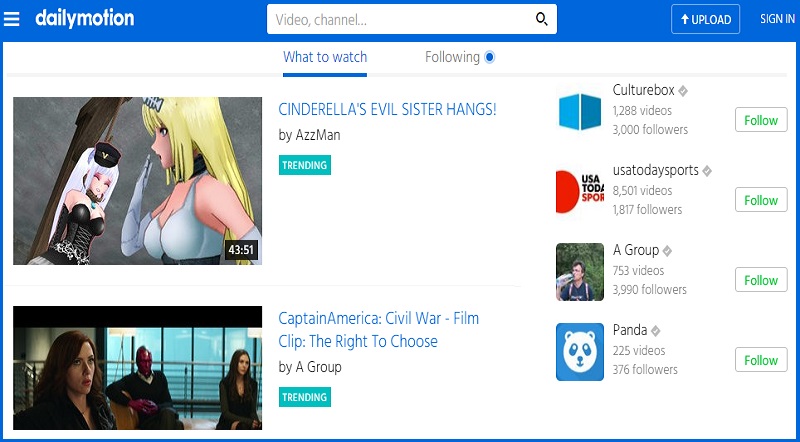Open Panda channel name
Viewport: 800px width, 442px height.
[630, 330]
